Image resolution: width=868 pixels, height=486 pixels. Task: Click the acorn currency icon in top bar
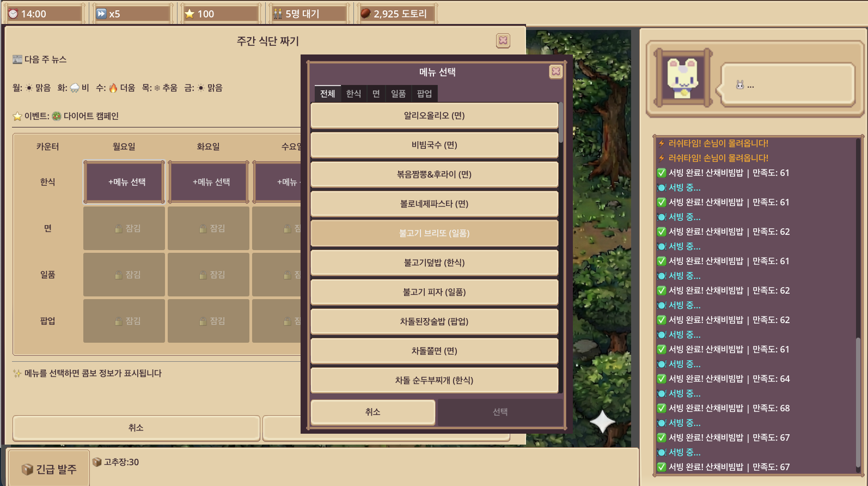365,14
